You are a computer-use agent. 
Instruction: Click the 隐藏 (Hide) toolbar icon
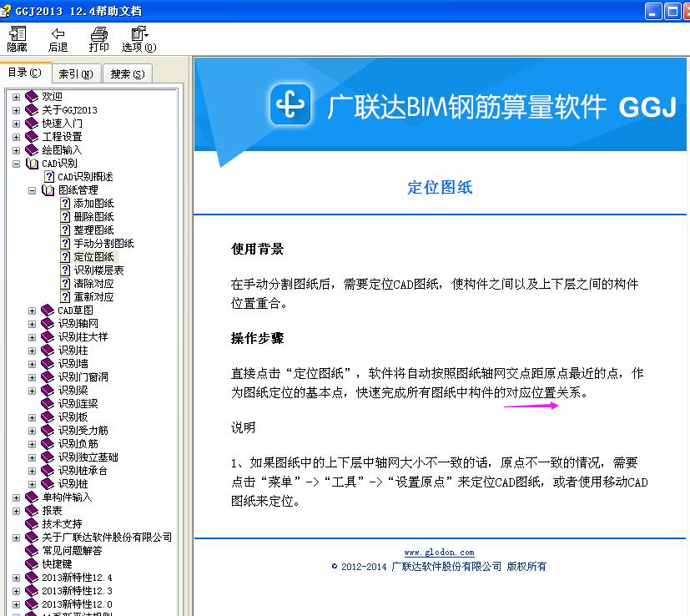pos(18,33)
